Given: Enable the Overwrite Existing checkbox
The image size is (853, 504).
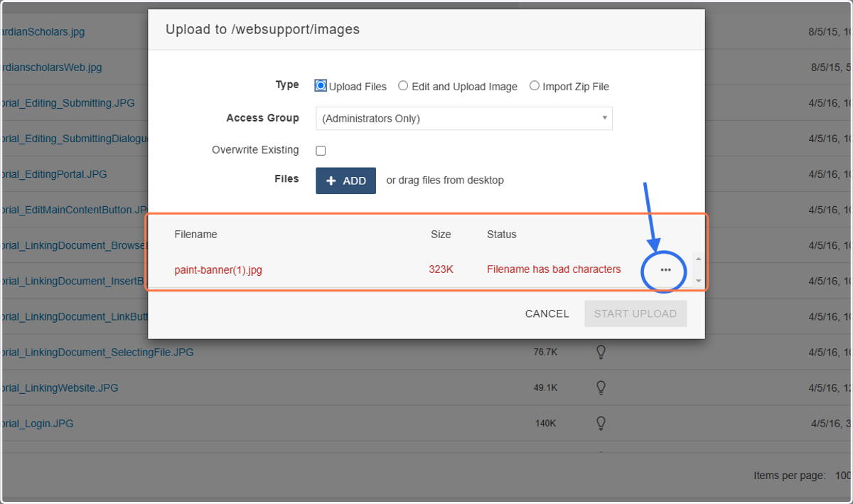Looking at the screenshot, I should [x=321, y=151].
